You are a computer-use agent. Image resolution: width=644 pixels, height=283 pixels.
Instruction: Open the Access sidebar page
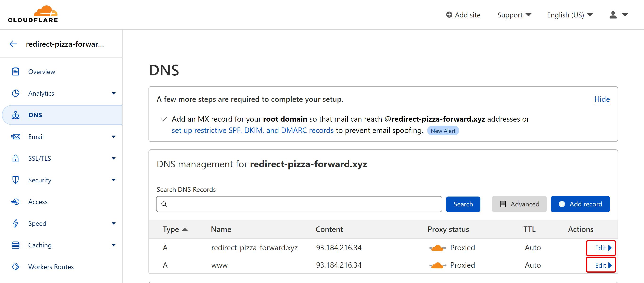pyautogui.click(x=38, y=202)
